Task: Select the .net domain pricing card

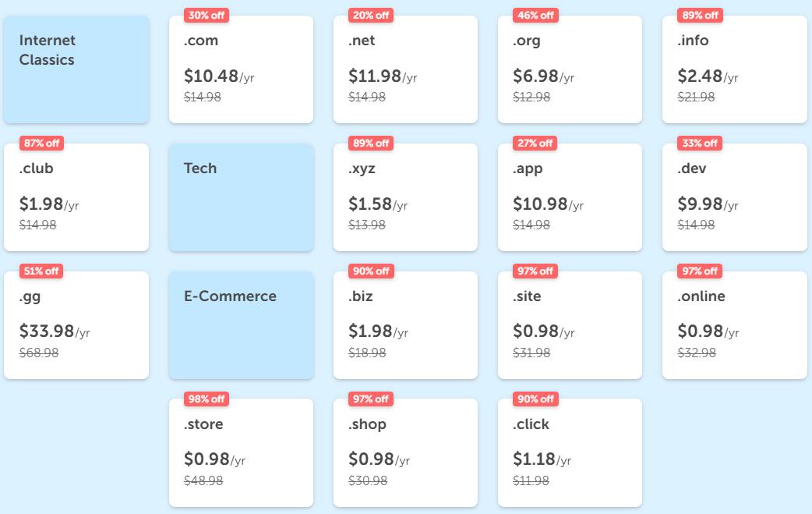Action: [405, 69]
